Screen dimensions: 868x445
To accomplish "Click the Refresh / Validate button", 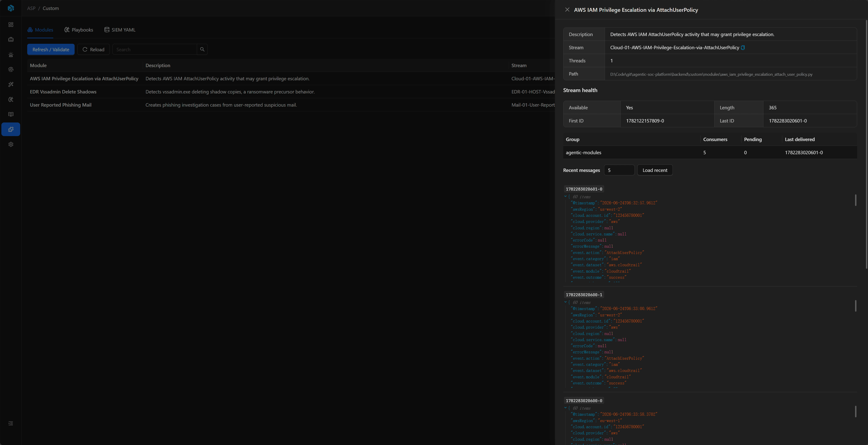I will pyautogui.click(x=51, y=49).
